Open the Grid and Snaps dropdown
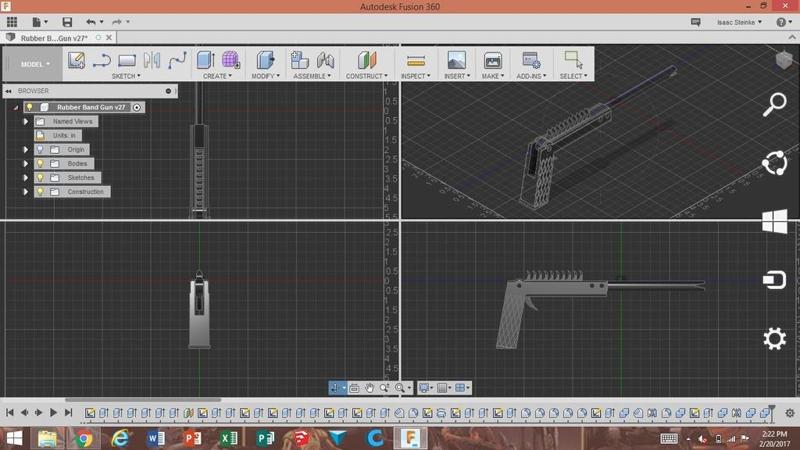The height and width of the screenshot is (450, 800). pyautogui.click(x=444, y=388)
